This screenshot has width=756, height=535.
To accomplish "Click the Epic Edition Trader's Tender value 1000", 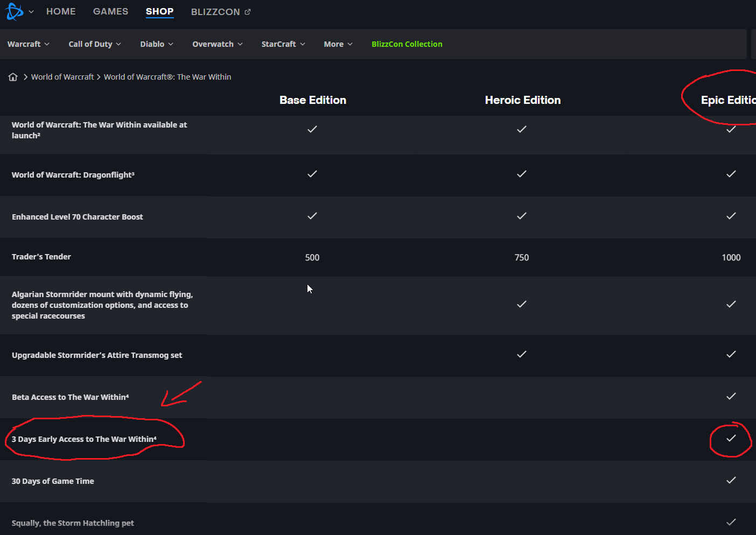I will [x=731, y=258].
